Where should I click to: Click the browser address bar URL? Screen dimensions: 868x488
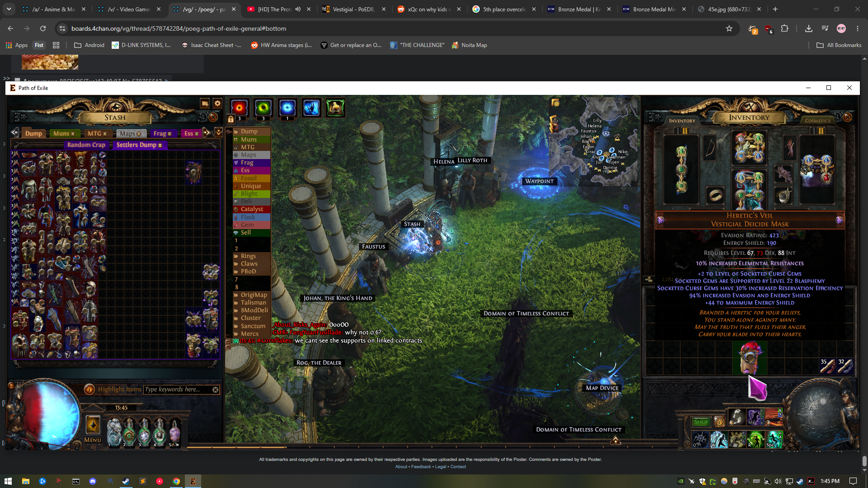click(179, 28)
